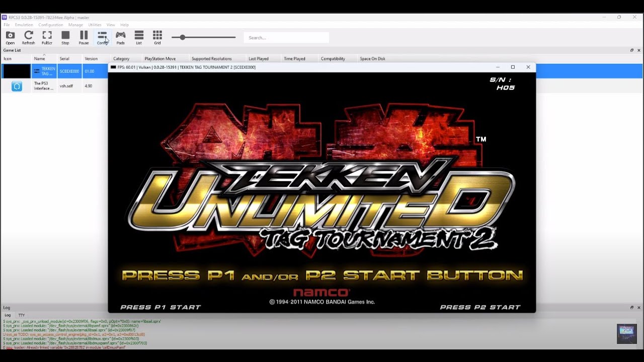Image resolution: width=644 pixels, height=362 pixels.
Task: Select the SCEEXE000 serial cell
Action: [x=69, y=71]
